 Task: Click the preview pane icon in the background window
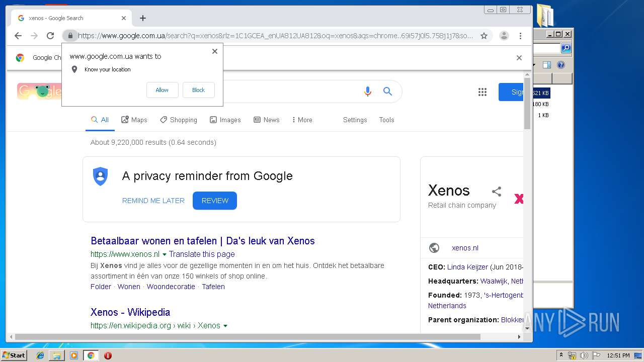point(547,65)
